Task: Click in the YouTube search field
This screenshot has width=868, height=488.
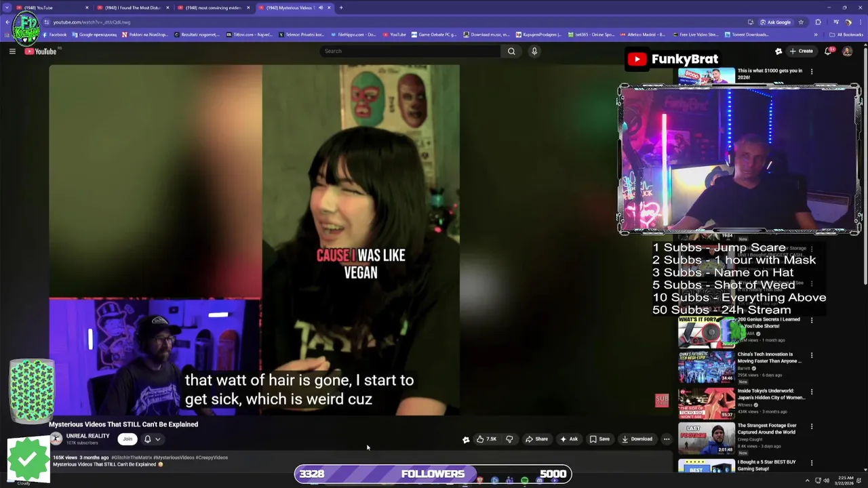Action: (x=410, y=51)
